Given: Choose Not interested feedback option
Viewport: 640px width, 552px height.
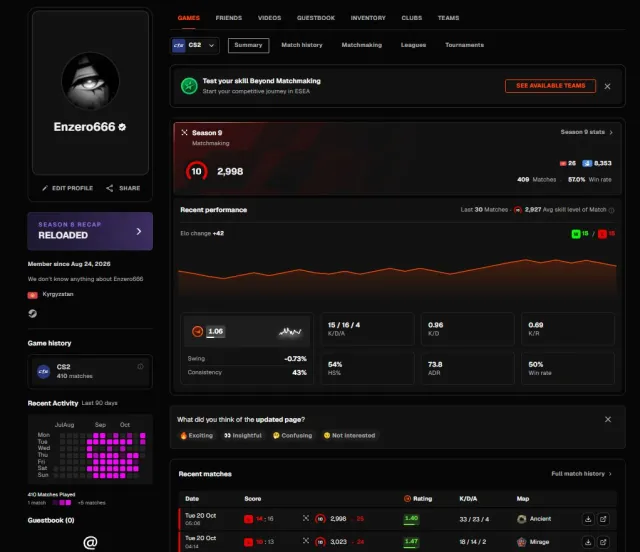Looking at the screenshot, I should pyautogui.click(x=349, y=436).
